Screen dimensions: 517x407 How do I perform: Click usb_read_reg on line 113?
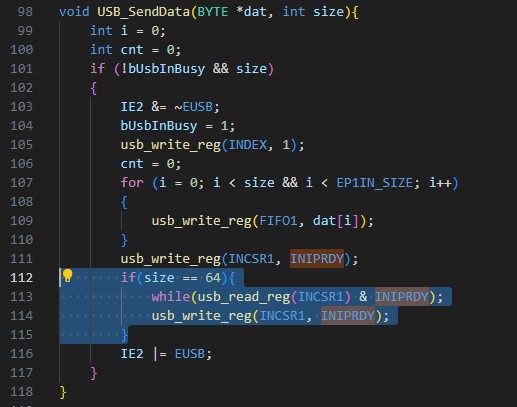click(244, 297)
